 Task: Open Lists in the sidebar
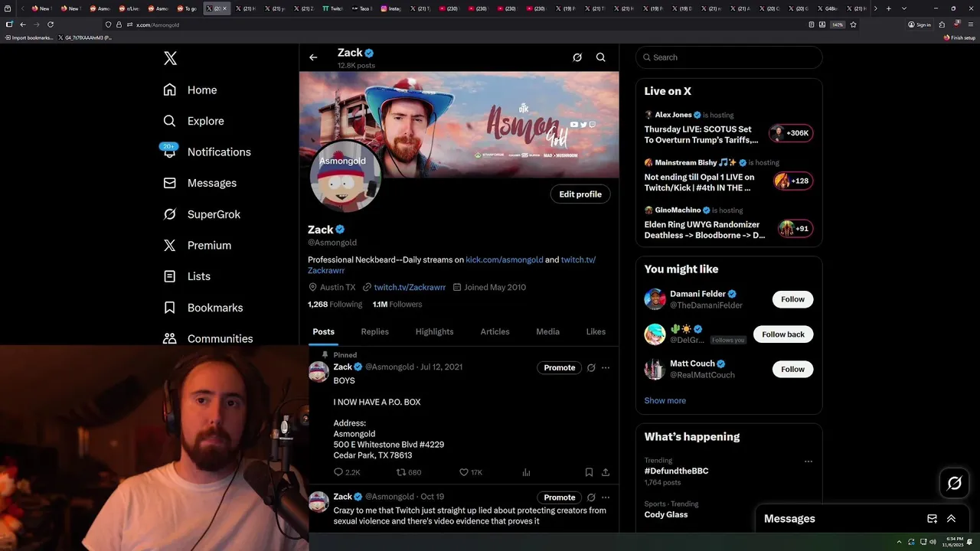(x=187, y=276)
